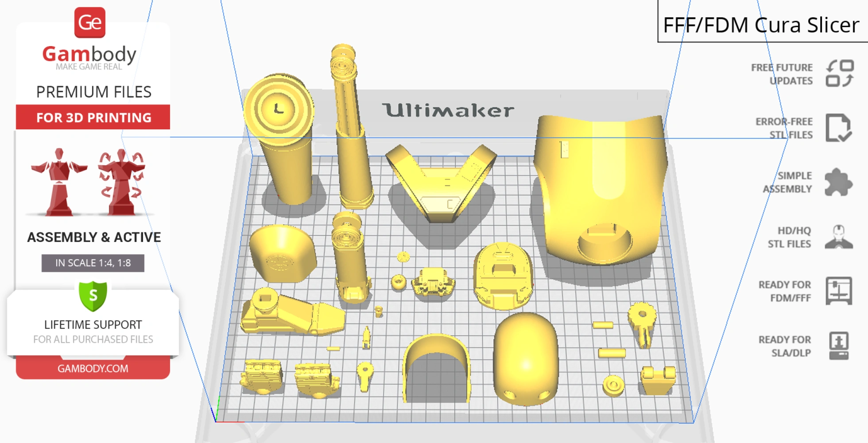Open the GAMBODY.COM link
The width and height of the screenshot is (868, 443).
tap(93, 368)
